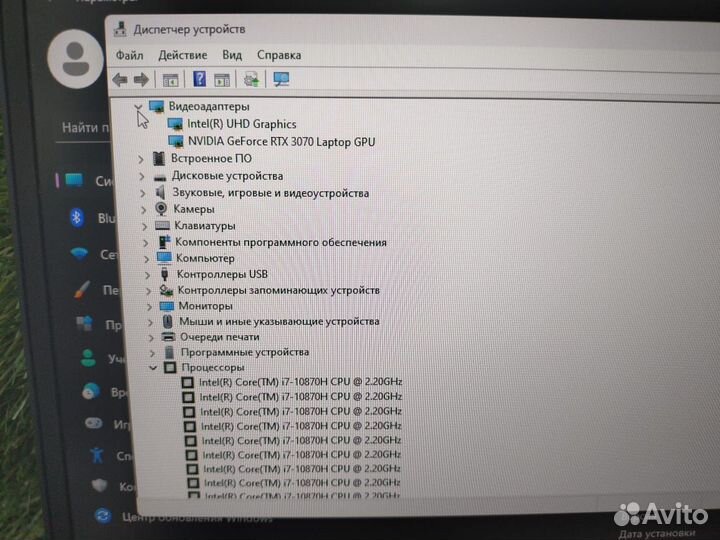Open Wi-Fi network icon in Settings sidebar

coord(79,253)
